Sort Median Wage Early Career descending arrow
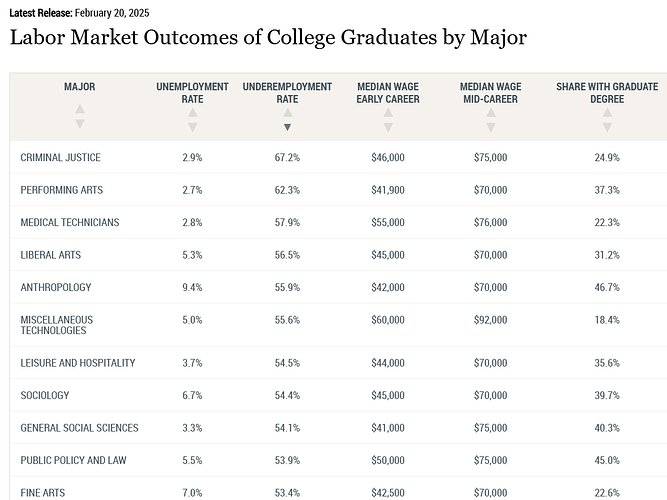The image size is (667, 500). 388,127
